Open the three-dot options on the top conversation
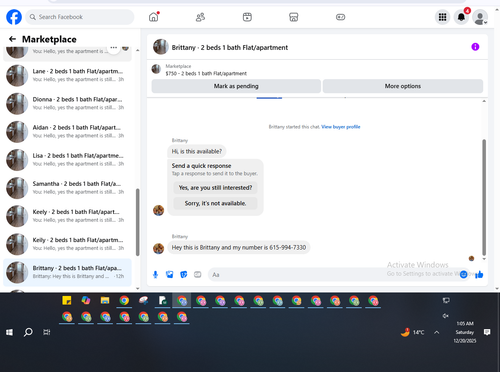 tap(114, 48)
